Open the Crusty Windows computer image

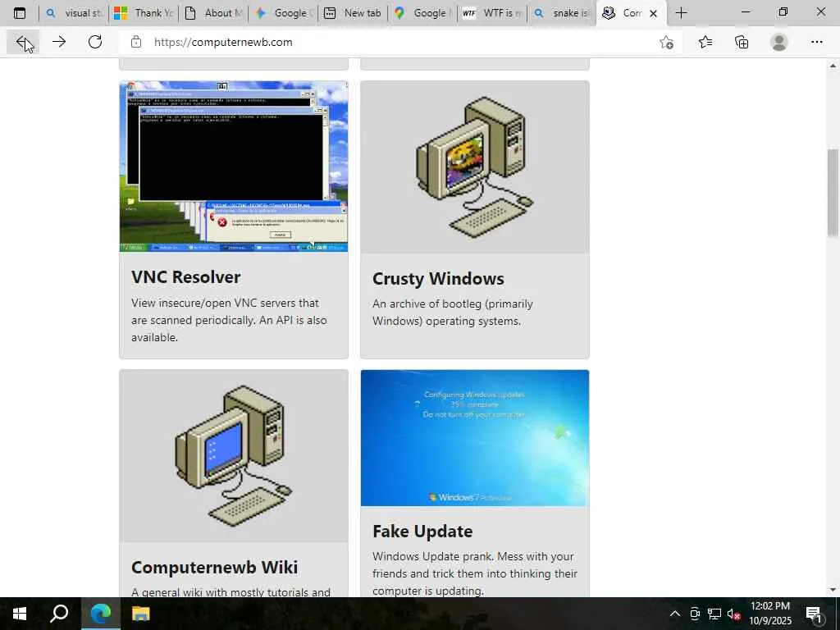click(475, 167)
